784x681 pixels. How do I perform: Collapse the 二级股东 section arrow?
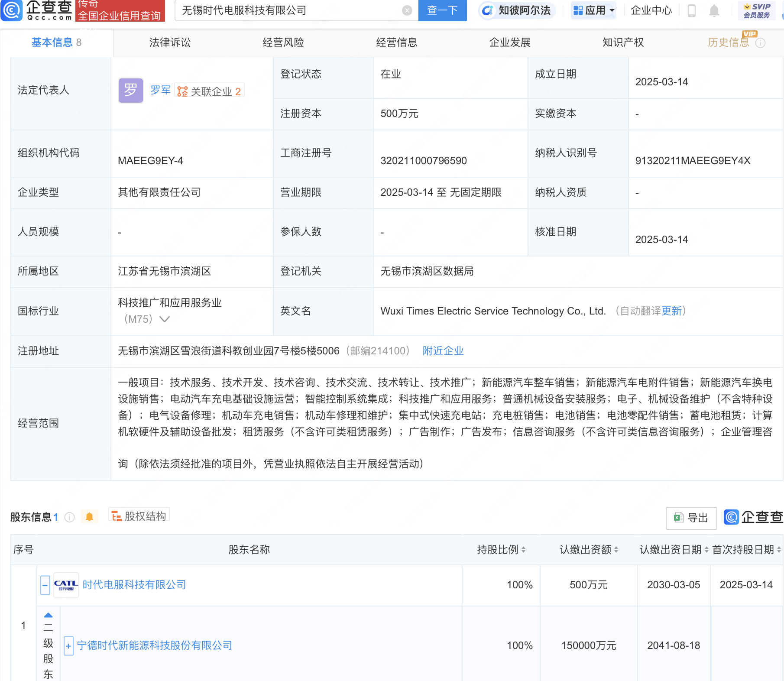coord(49,615)
